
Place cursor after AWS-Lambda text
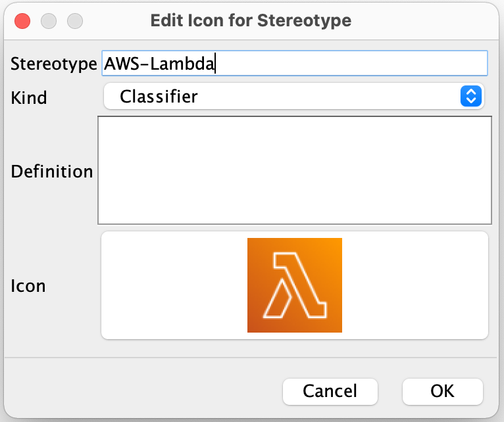(x=216, y=64)
